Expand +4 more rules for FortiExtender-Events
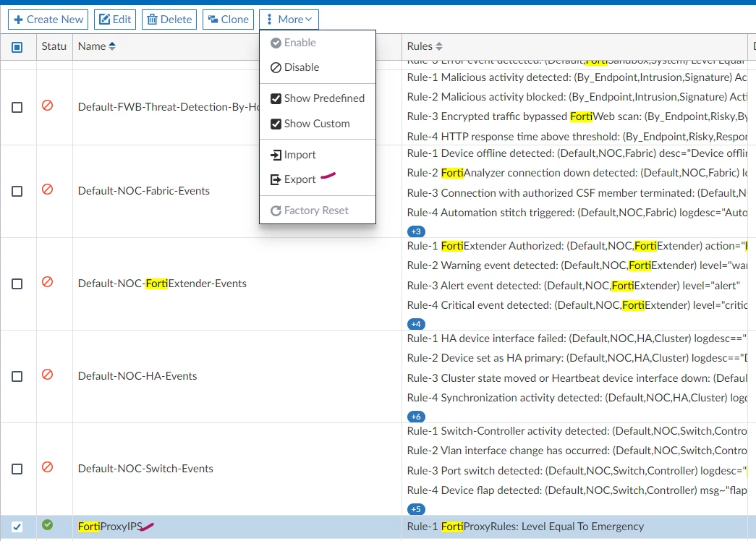The width and height of the screenshot is (756, 541). (416, 324)
